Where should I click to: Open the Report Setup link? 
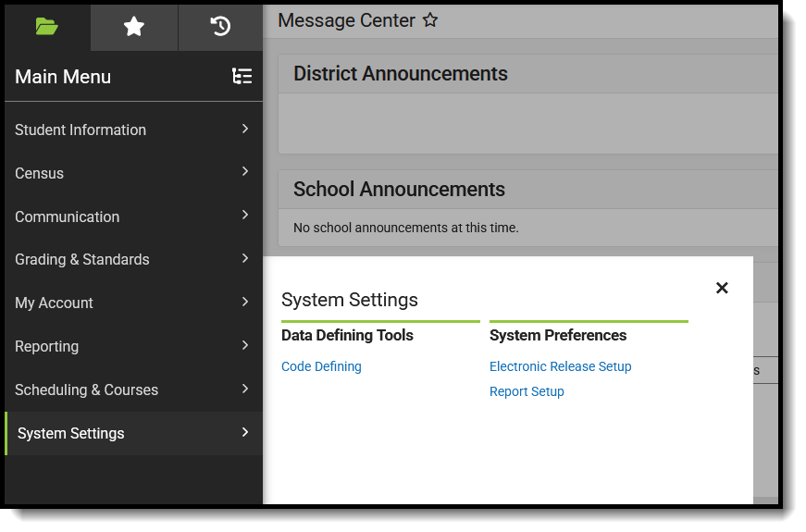click(527, 391)
